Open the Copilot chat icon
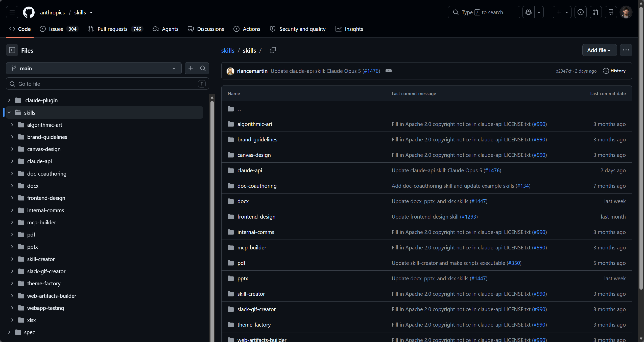The width and height of the screenshot is (644, 342). click(528, 12)
